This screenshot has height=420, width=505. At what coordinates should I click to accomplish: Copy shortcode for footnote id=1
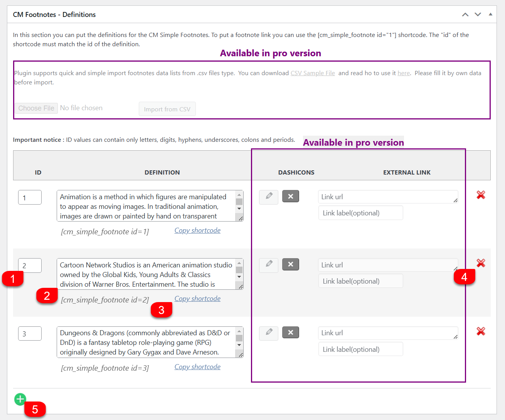pyautogui.click(x=197, y=230)
